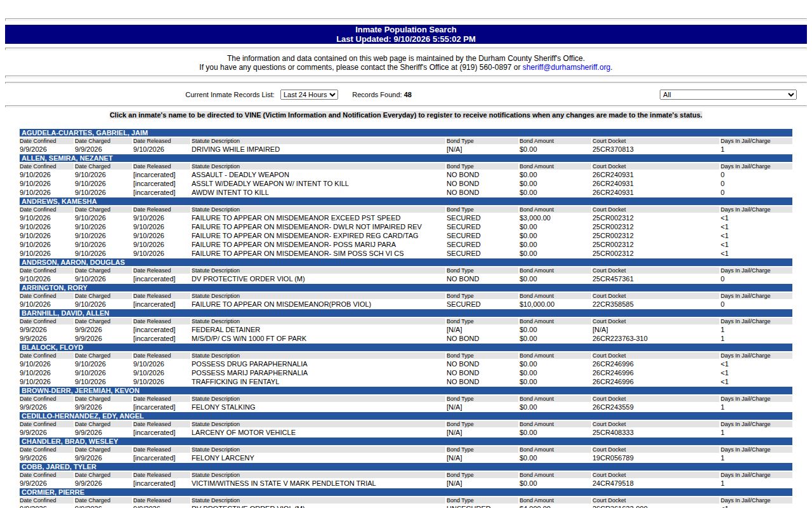
Task: Click FEDERAL DETAINER statute description
Action: (x=226, y=330)
